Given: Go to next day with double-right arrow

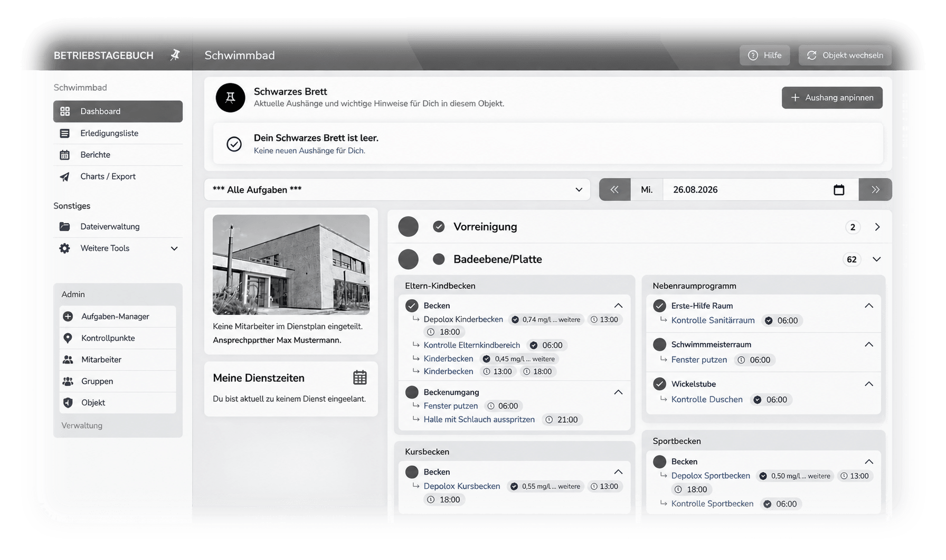Looking at the screenshot, I should coord(875,189).
